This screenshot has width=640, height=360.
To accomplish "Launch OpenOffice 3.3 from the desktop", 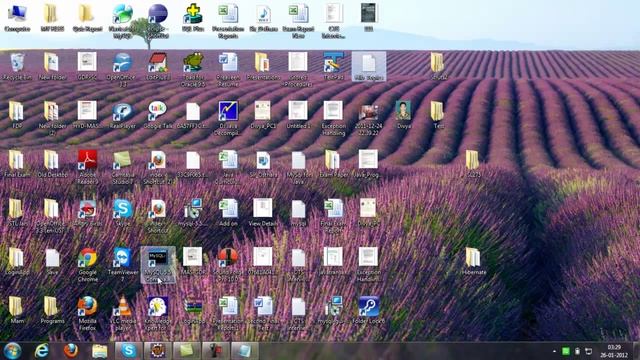I will point(122,69).
